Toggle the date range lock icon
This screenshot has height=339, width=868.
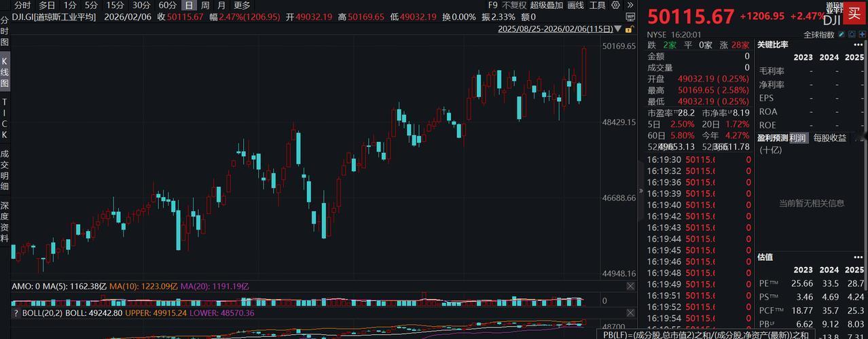[631, 29]
